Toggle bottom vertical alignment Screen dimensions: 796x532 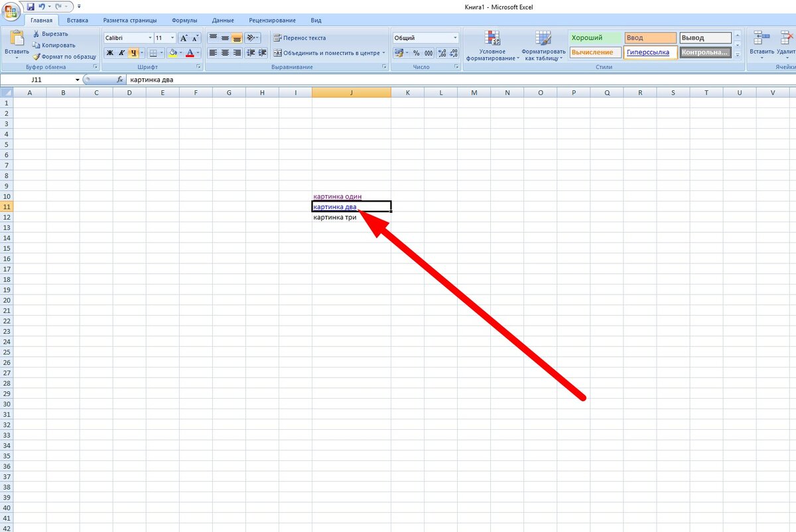tap(236, 38)
